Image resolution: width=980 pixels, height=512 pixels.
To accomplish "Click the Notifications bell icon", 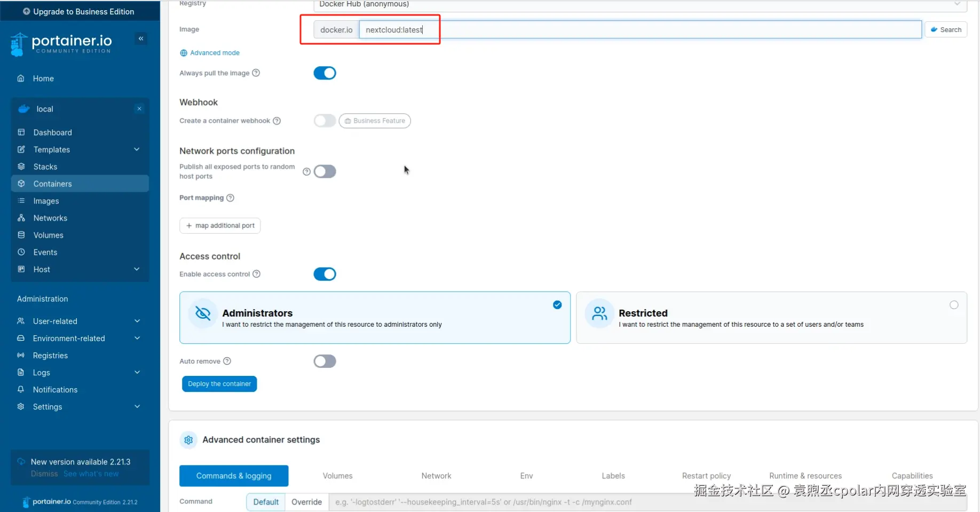I will point(21,389).
